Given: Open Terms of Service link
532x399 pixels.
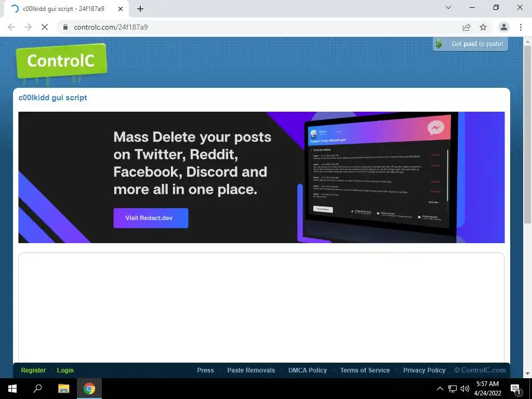Looking at the screenshot, I should pyautogui.click(x=365, y=370).
